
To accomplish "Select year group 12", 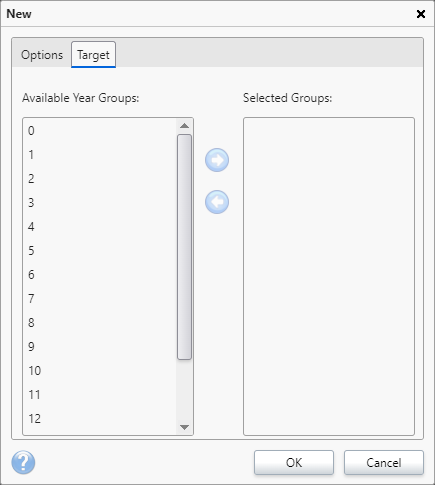I will 99,419.
